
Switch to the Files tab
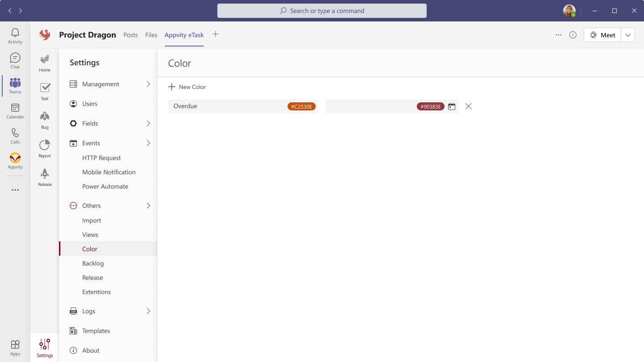151,35
